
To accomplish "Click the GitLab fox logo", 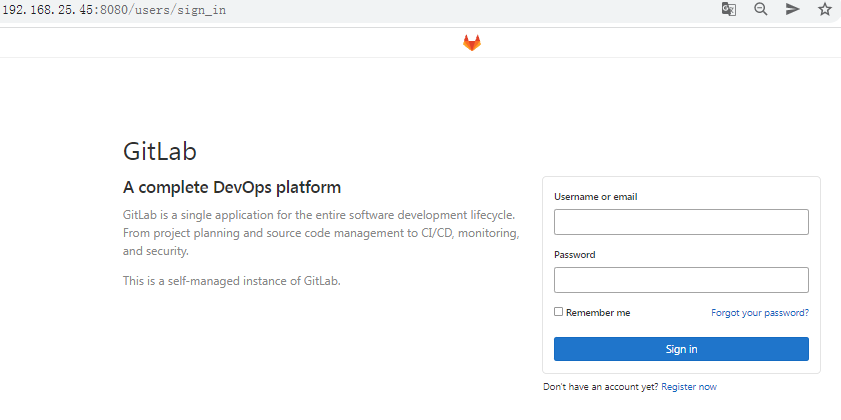I will tap(472, 43).
